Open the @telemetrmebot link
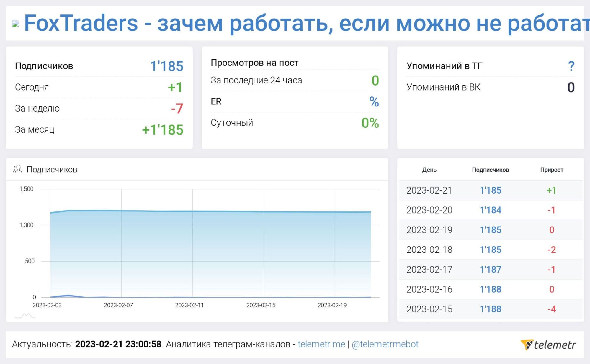The width and height of the screenshot is (590, 364). [385, 344]
